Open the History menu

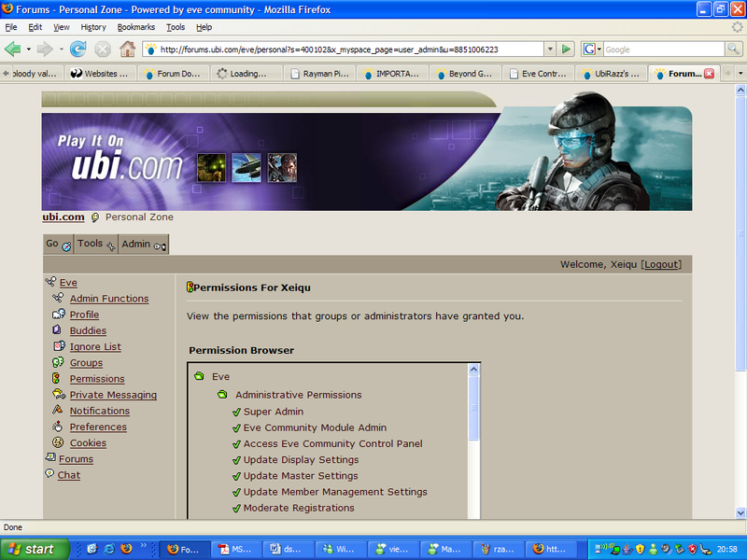[x=92, y=27]
